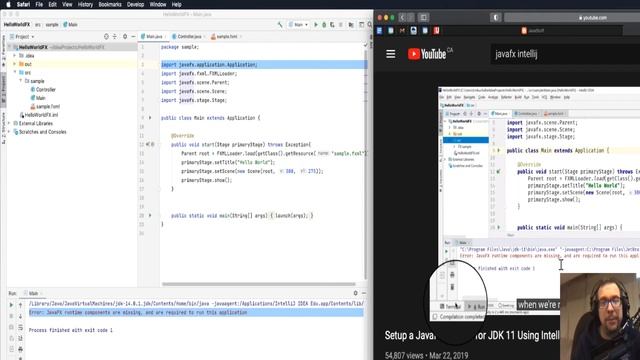Toggle soft-wrap icon in Run panel
Image resolution: width=640 pixels, height=360 pixels.
tap(20, 327)
